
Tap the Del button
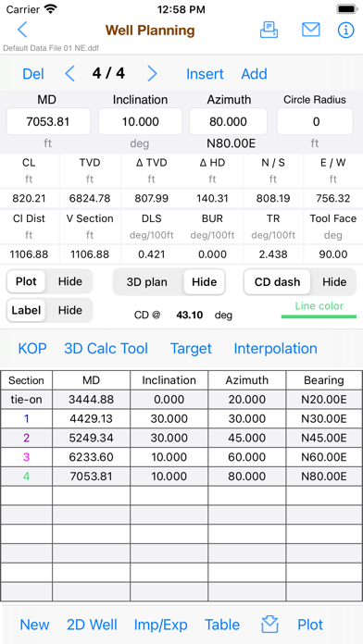click(33, 74)
